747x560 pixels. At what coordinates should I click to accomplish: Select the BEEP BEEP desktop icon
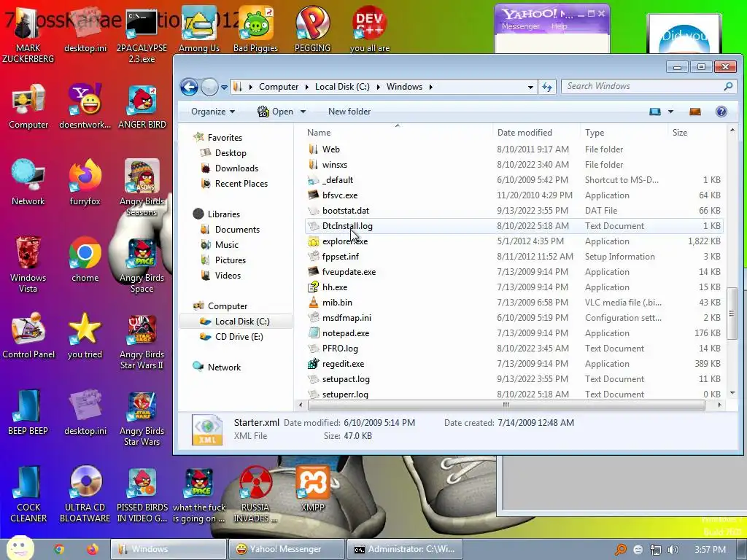click(28, 413)
